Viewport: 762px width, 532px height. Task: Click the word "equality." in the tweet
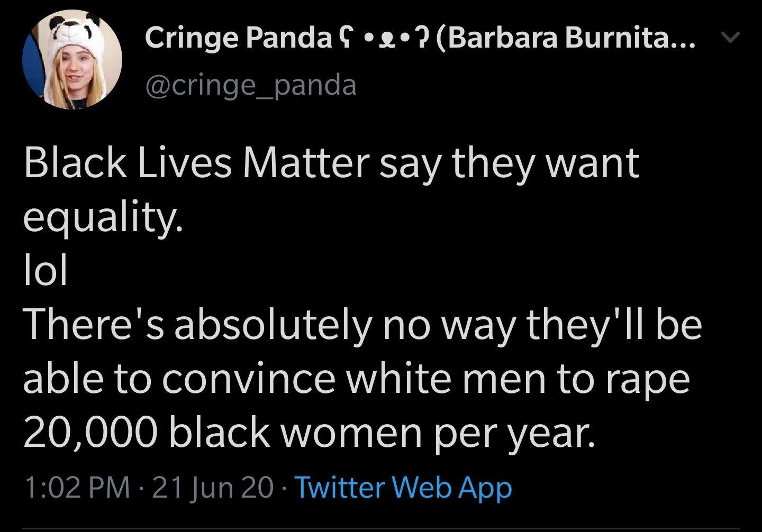point(103,218)
